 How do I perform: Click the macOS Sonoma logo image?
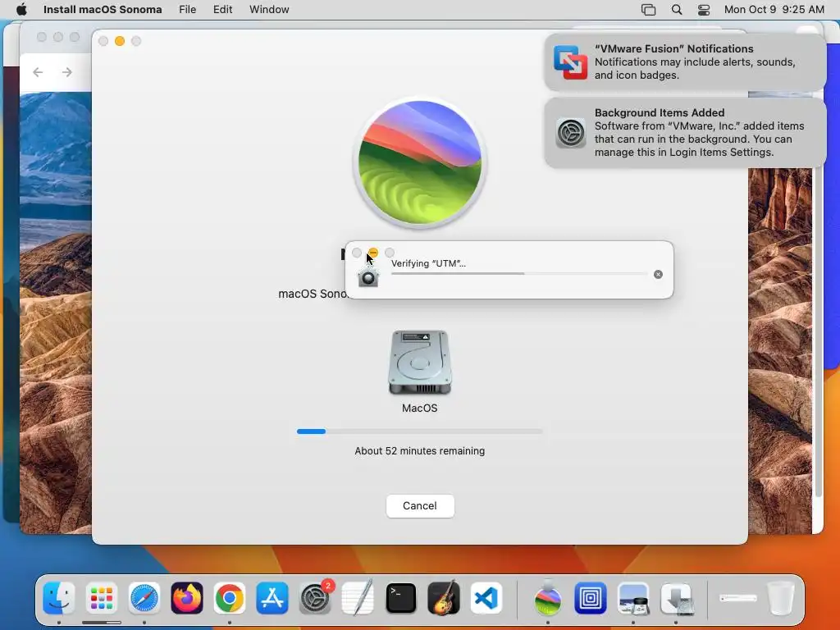point(420,162)
